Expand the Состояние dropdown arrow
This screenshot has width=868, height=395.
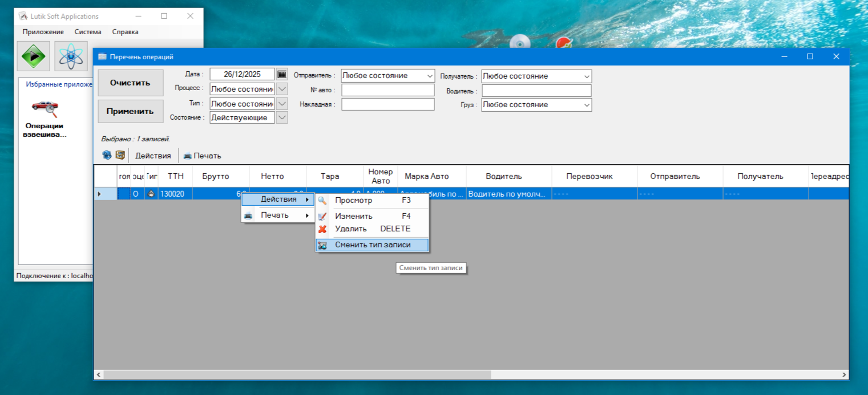pyautogui.click(x=282, y=117)
